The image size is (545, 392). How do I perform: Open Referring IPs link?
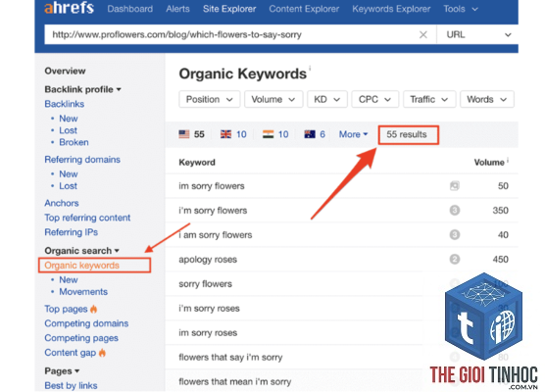(x=71, y=232)
